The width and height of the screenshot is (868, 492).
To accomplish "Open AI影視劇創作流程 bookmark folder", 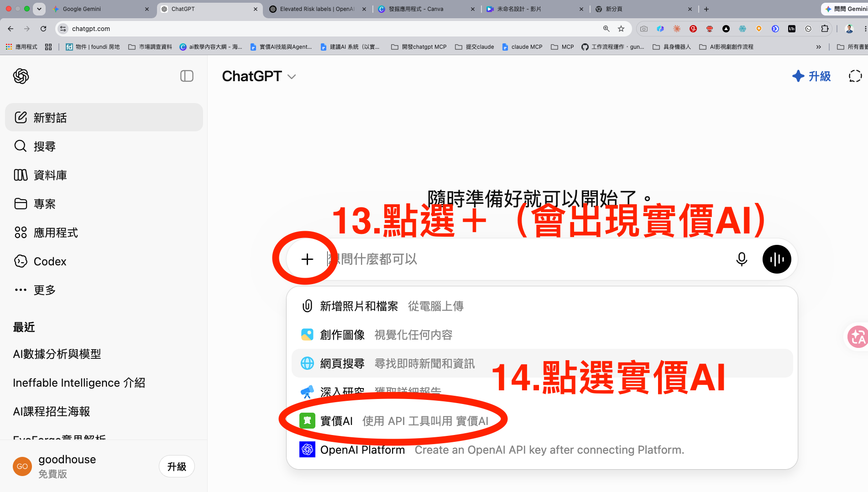I will [726, 47].
